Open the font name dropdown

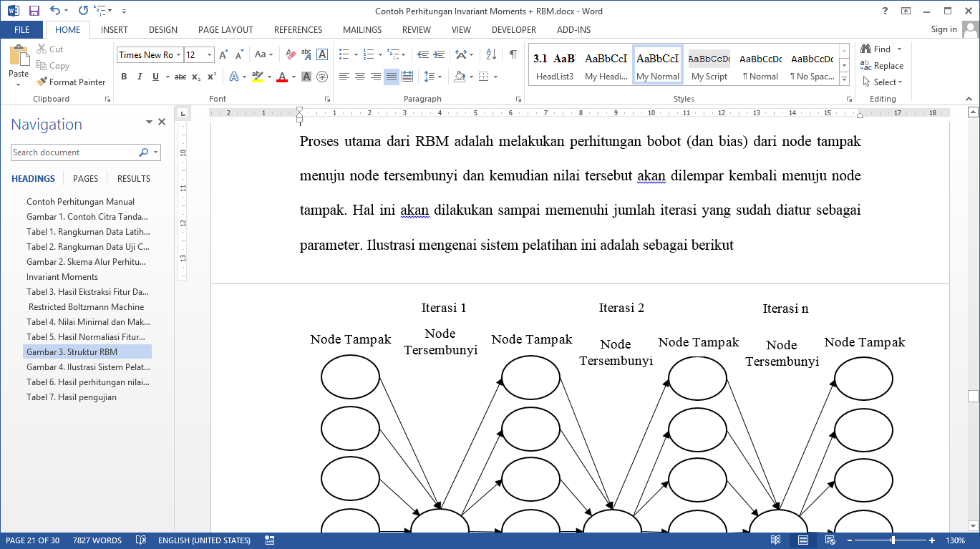[178, 55]
